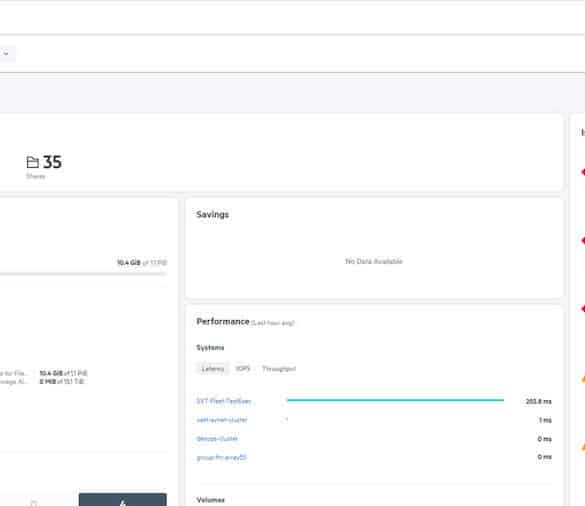
Task: Click the 10.4 GiB capacity usage bar
Action: point(83,274)
